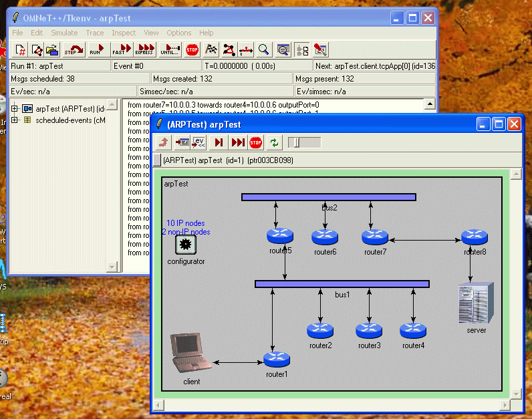Screen dimensions: 532x419
Task: Click tree panel scroll up arrow
Action: click(x=112, y=104)
